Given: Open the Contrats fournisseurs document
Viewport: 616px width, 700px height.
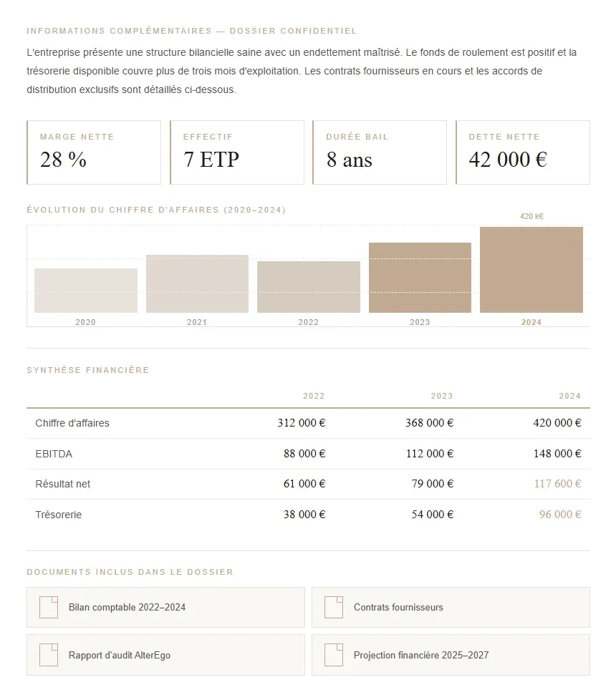Looking at the screenshot, I should coord(398,608).
